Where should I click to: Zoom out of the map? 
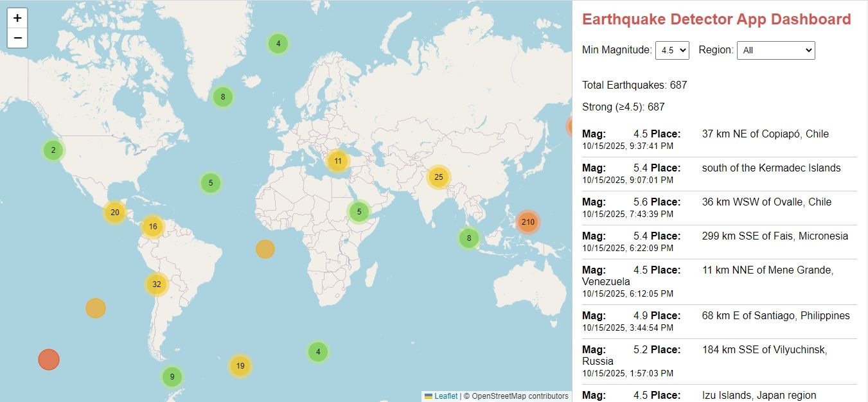(x=17, y=38)
